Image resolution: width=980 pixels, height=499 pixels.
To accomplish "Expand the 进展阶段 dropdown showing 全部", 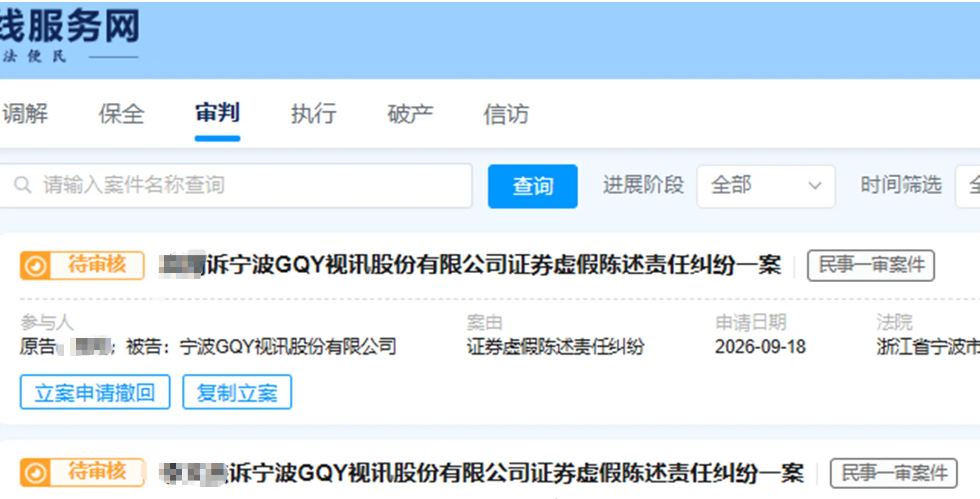I will click(765, 186).
